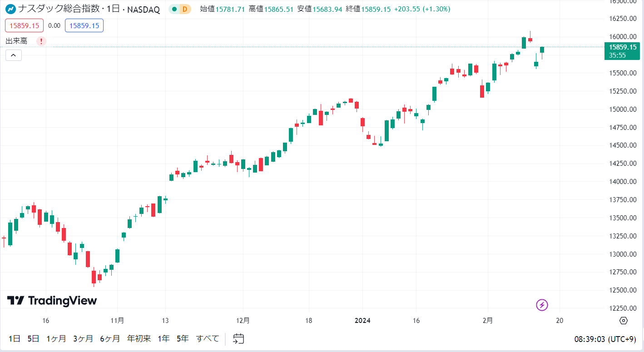This screenshot has width=644, height=352.
Task: Click the market status D indicator pill
Action: click(x=180, y=9)
